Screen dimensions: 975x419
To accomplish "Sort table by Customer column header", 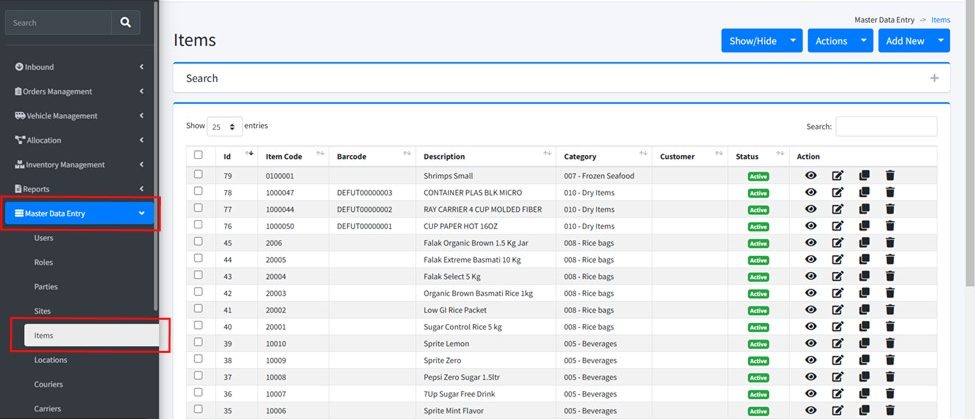I will 690,157.
